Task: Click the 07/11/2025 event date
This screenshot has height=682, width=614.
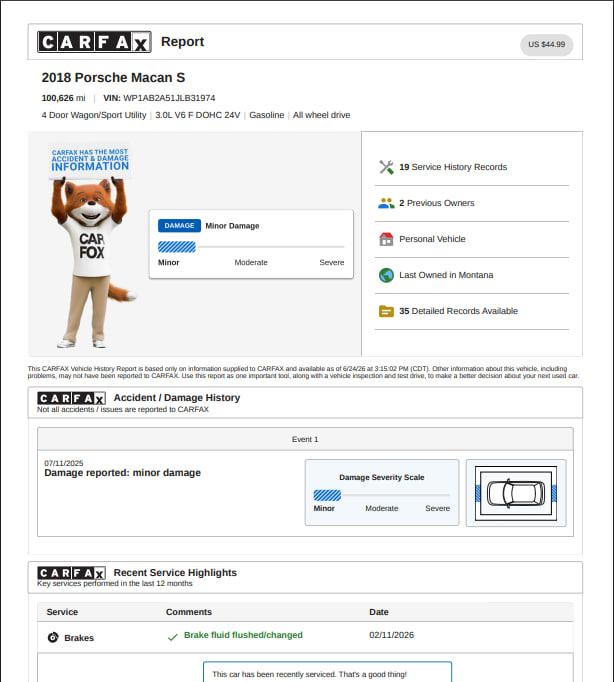Action: tap(63, 463)
